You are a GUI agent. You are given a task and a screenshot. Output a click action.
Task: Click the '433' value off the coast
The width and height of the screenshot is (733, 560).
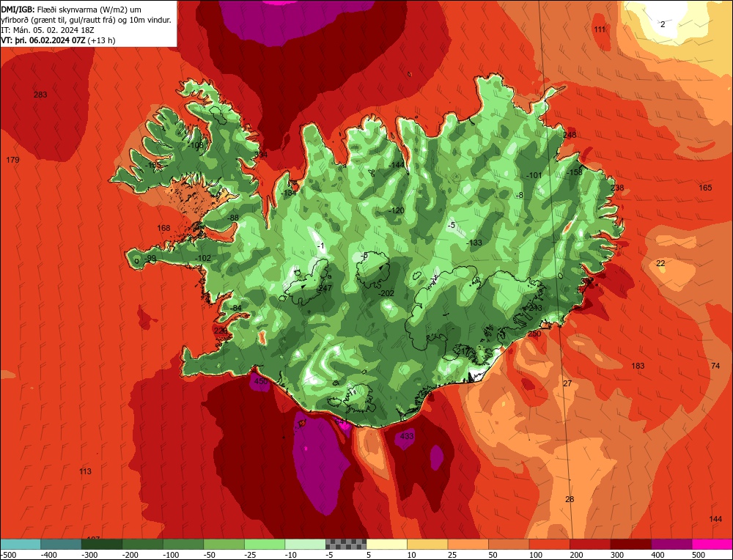407,436
